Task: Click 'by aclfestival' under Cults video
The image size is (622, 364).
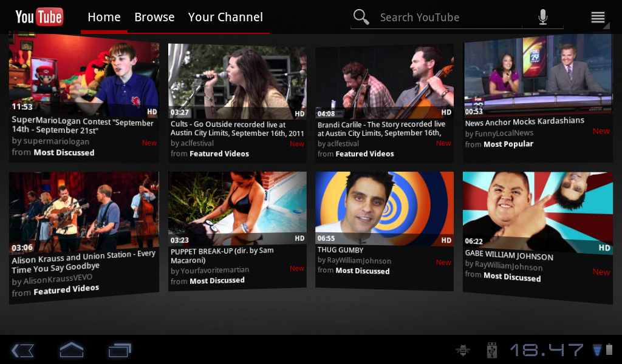Action: [x=192, y=143]
